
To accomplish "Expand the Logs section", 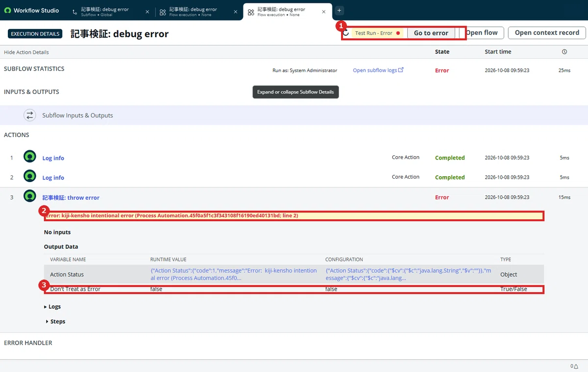I will [52, 307].
